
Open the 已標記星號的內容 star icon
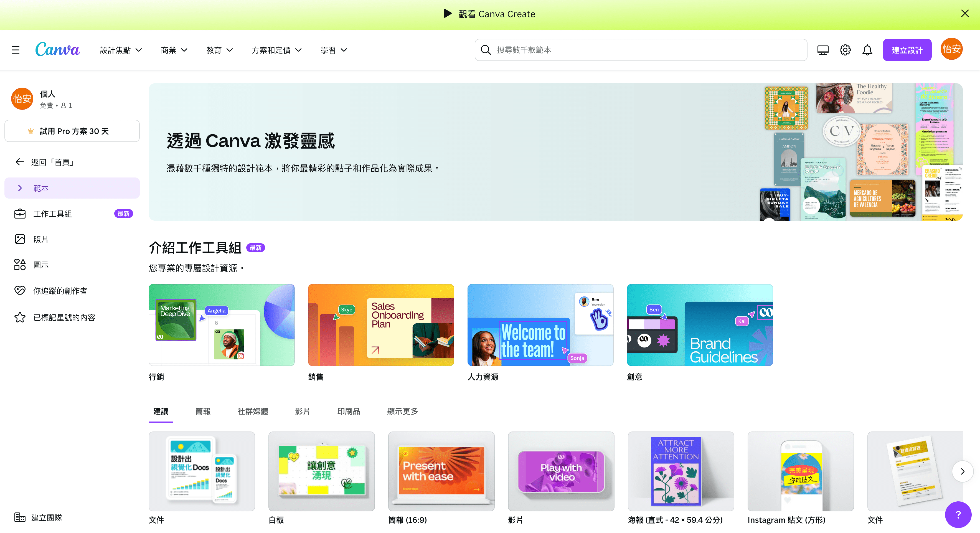tap(20, 317)
